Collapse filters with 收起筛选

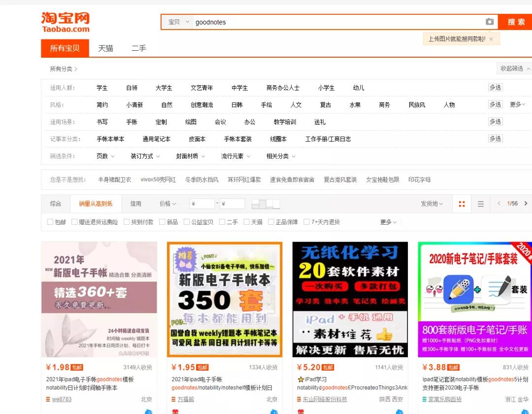[x=514, y=69]
